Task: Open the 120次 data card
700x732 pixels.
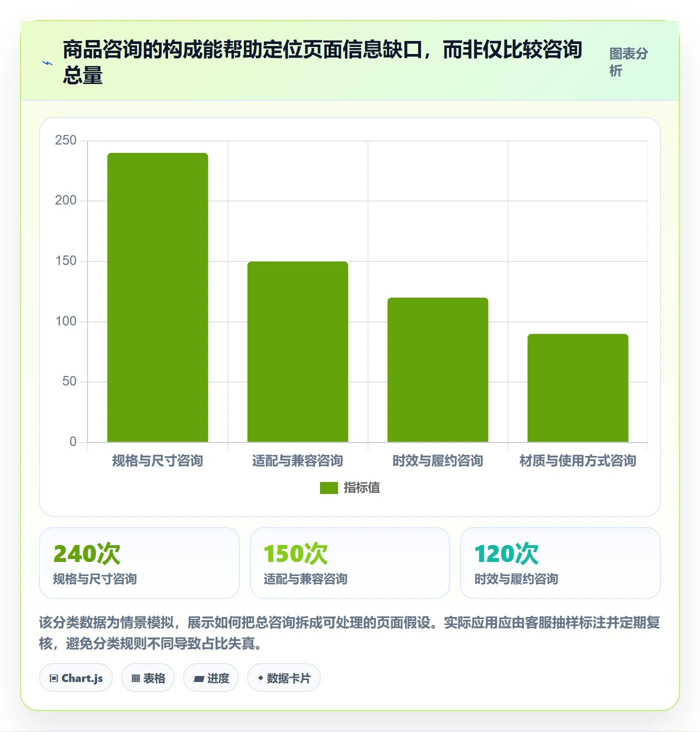Action: 560,563
